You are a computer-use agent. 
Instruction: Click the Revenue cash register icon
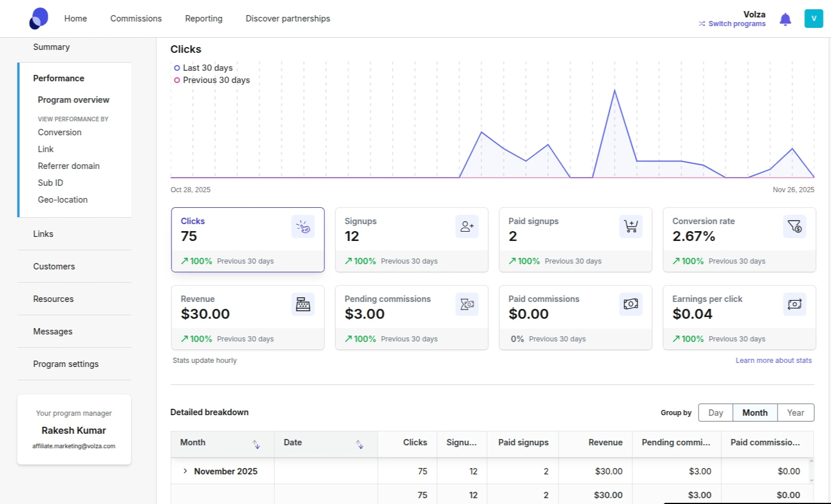point(303,304)
